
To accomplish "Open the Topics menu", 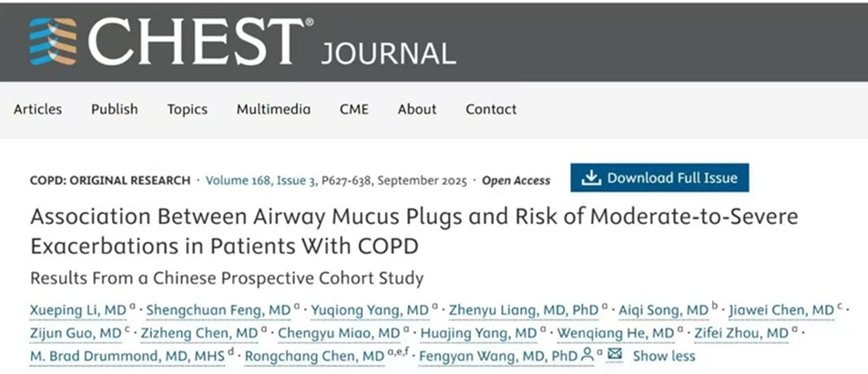I will (188, 109).
